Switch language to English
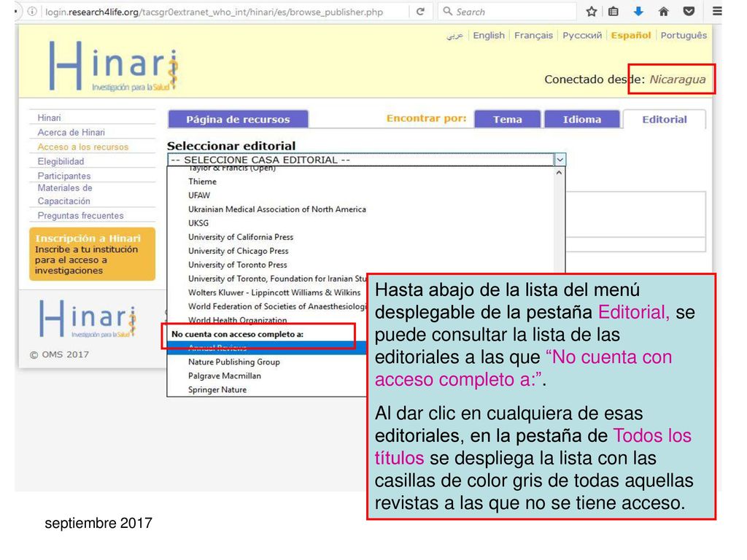Image resolution: width=747 pixels, height=560 pixels. click(489, 35)
